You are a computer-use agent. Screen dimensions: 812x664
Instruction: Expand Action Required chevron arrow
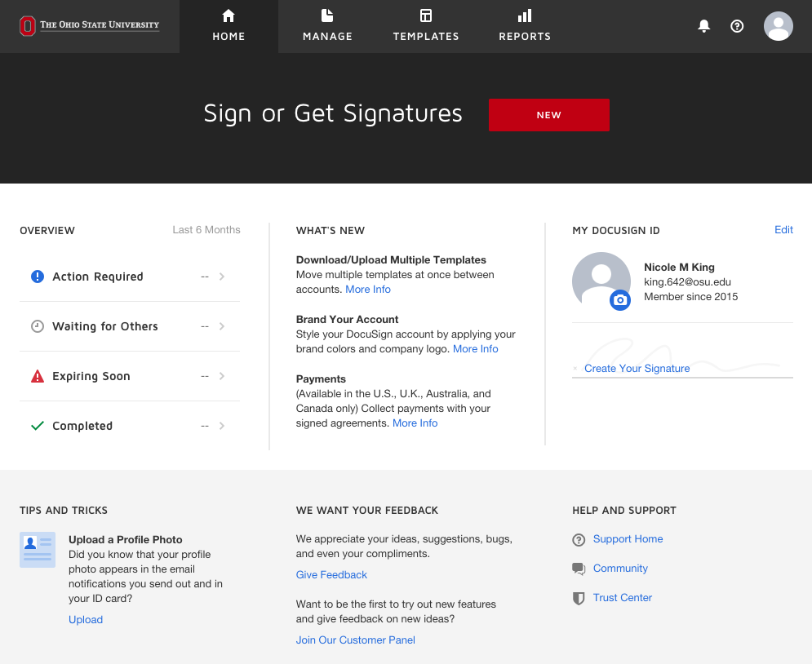[x=222, y=277]
